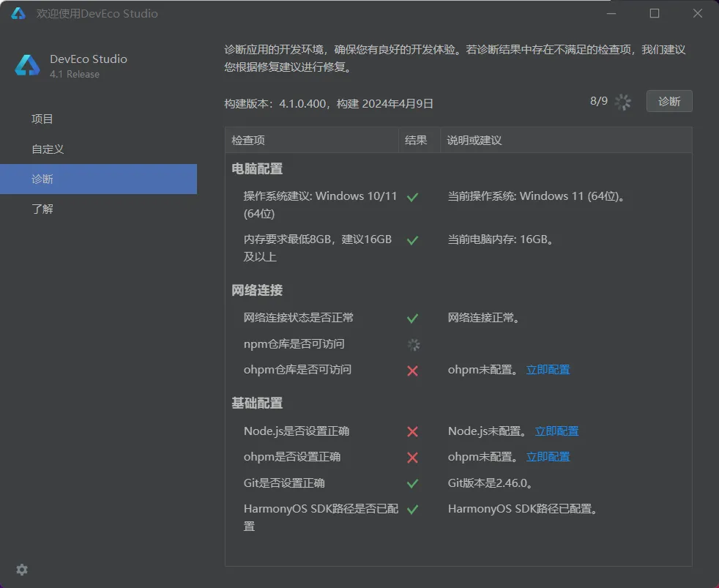Click the DevEco Studio logo in sidebar
The height and width of the screenshot is (588, 719).
28,66
